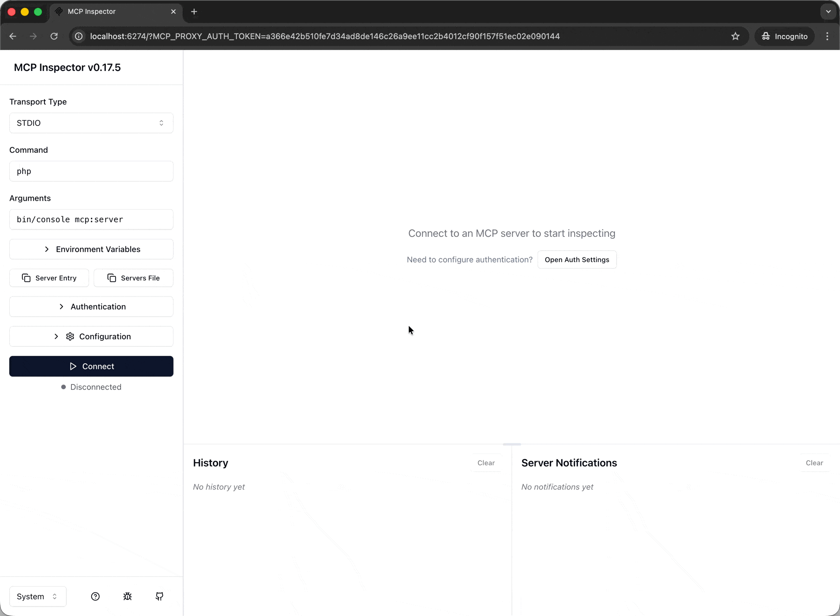Open the GitHub repository icon
840x616 pixels.
coord(160,596)
